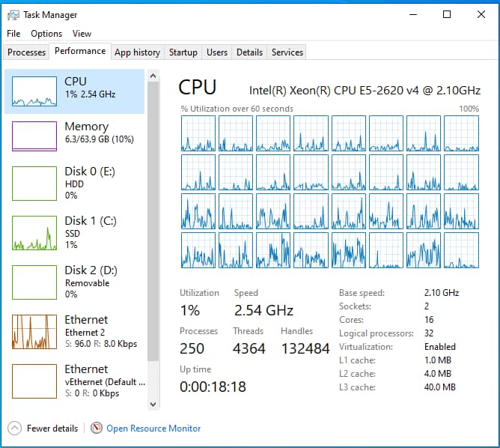This screenshot has height=448, width=500.
Task: Open the Memory performance section
Action: coord(74,136)
